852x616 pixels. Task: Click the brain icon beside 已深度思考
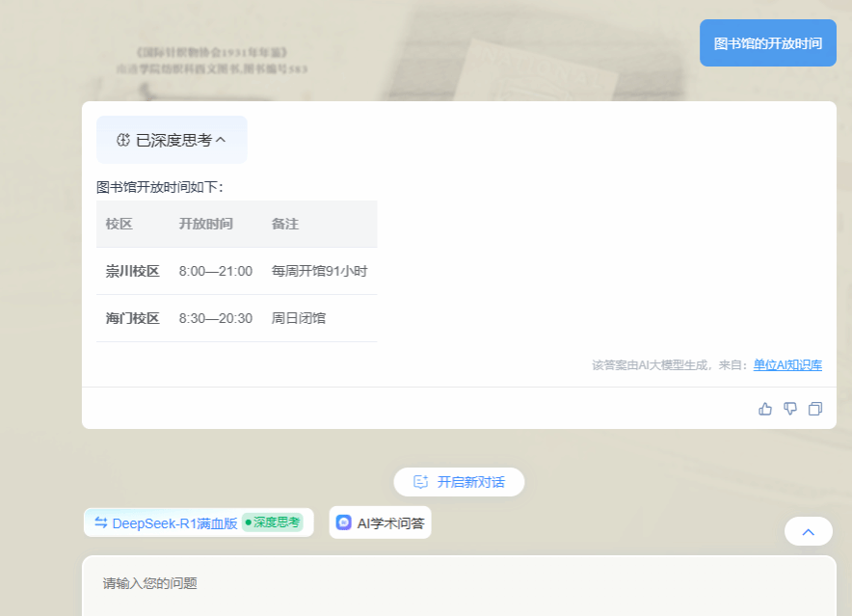coord(122,140)
